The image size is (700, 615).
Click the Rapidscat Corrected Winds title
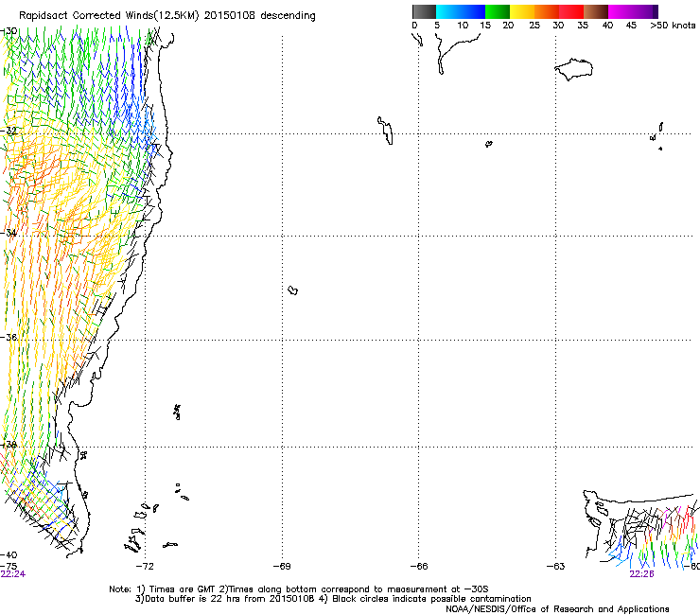(x=167, y=16)
